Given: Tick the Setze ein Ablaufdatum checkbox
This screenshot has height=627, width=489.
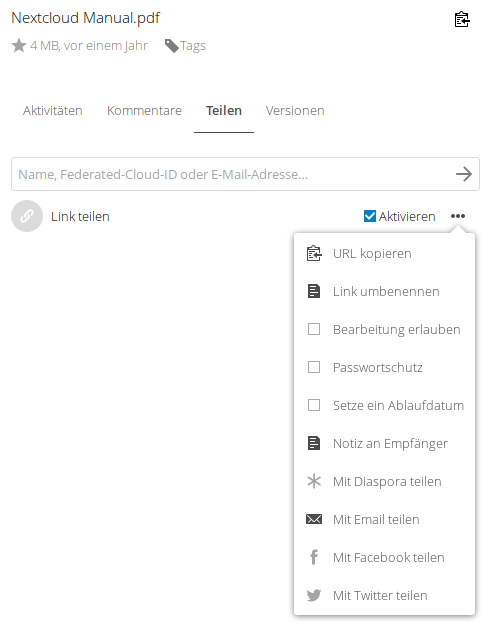Looking at the screenshot, I should coord(314,405).
